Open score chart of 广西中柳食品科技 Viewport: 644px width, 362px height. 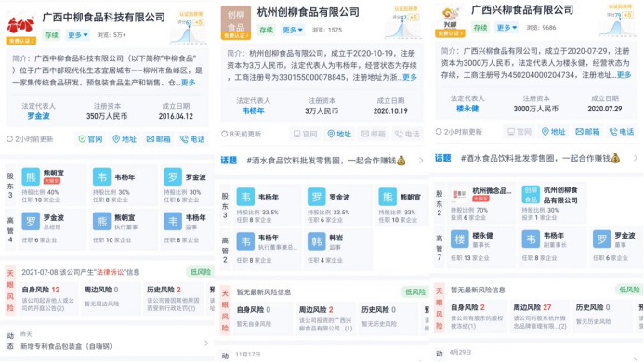click(x=188, y=28)
